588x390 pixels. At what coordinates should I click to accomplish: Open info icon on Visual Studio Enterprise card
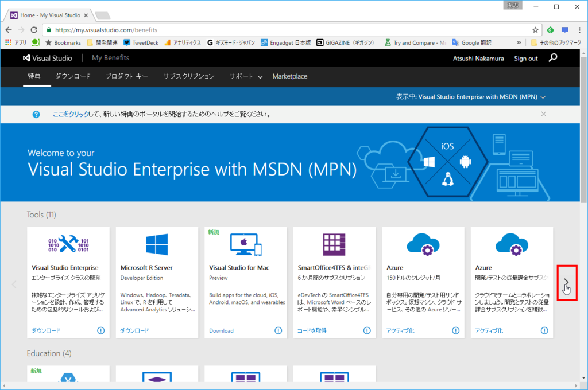click(x=101, y=330)
